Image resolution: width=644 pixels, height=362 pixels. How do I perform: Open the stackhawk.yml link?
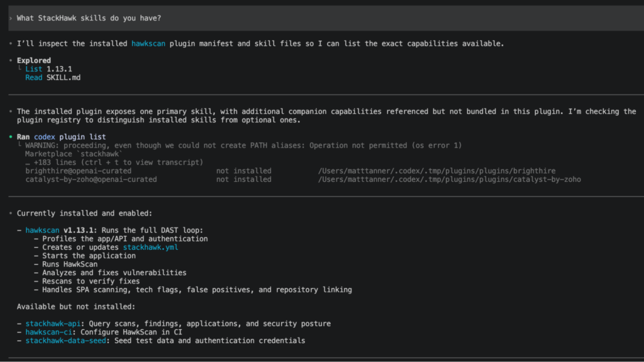click(150, 247)
